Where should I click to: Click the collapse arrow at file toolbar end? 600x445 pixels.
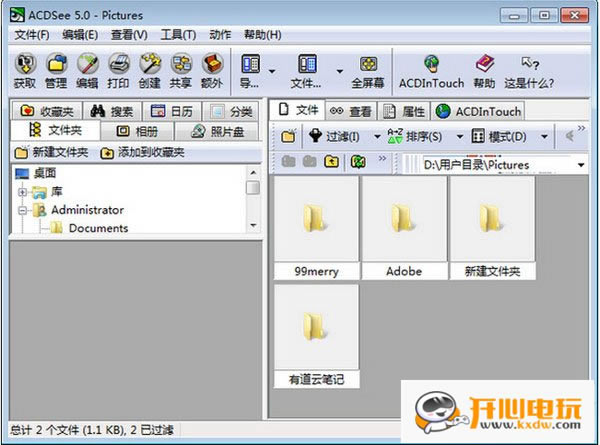point(569,136)
